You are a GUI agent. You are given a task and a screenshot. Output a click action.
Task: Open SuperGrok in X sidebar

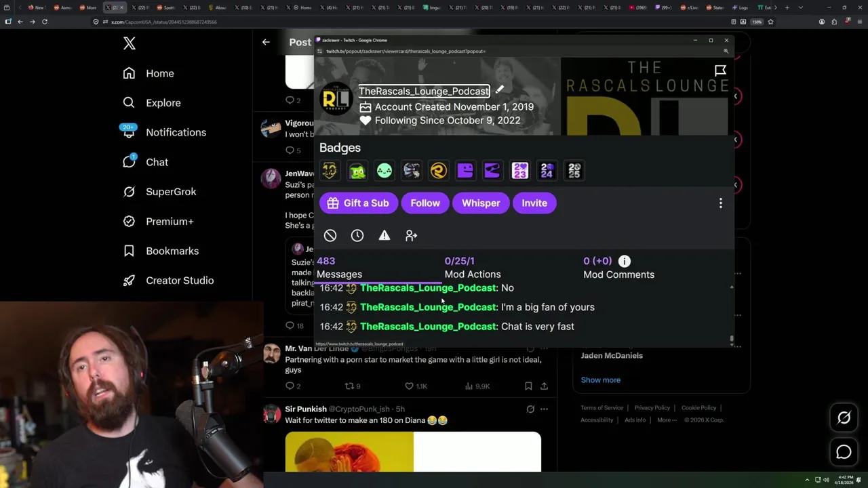[159, 192]
